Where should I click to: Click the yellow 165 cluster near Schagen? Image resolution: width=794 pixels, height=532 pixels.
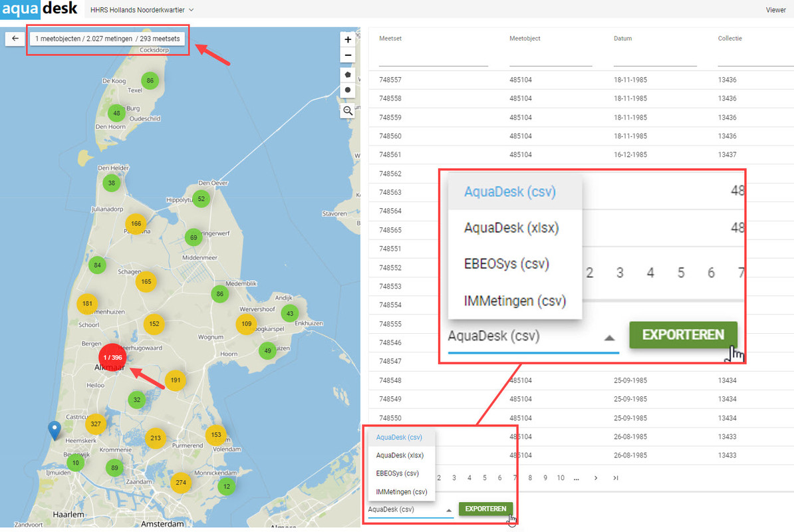(x=146, y=281)
